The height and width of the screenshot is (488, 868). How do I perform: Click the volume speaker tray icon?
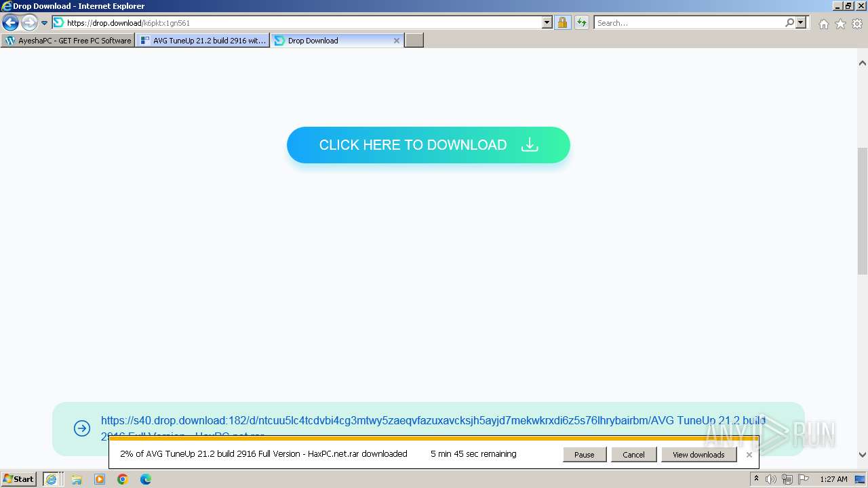tap(771, 479)
